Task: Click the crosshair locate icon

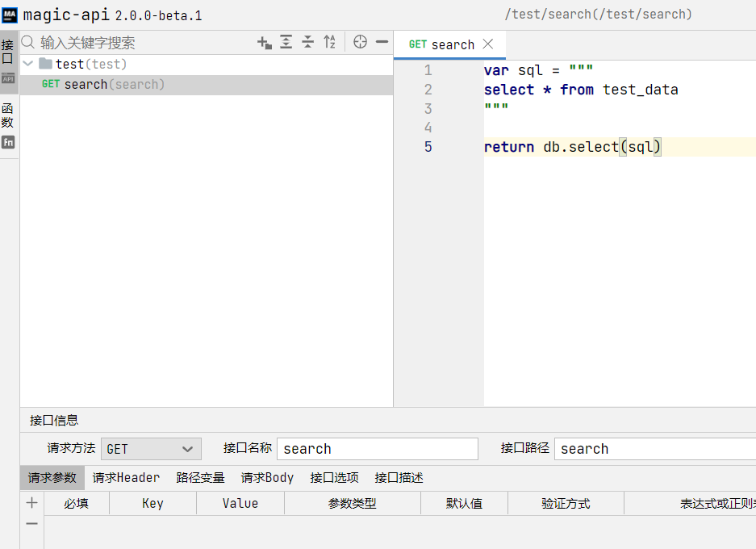Action: (360, 42)
